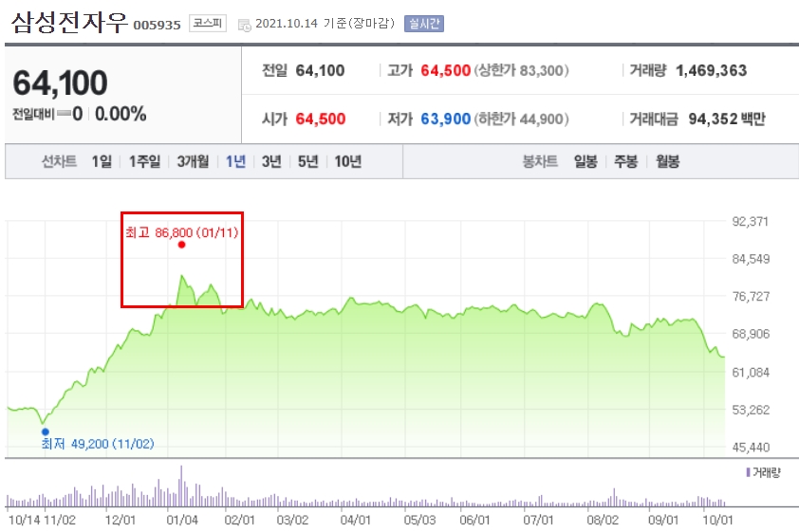Click the 실시간 real-time badge
This screenshot has width=799, height=532.
(x=424, y=24)
